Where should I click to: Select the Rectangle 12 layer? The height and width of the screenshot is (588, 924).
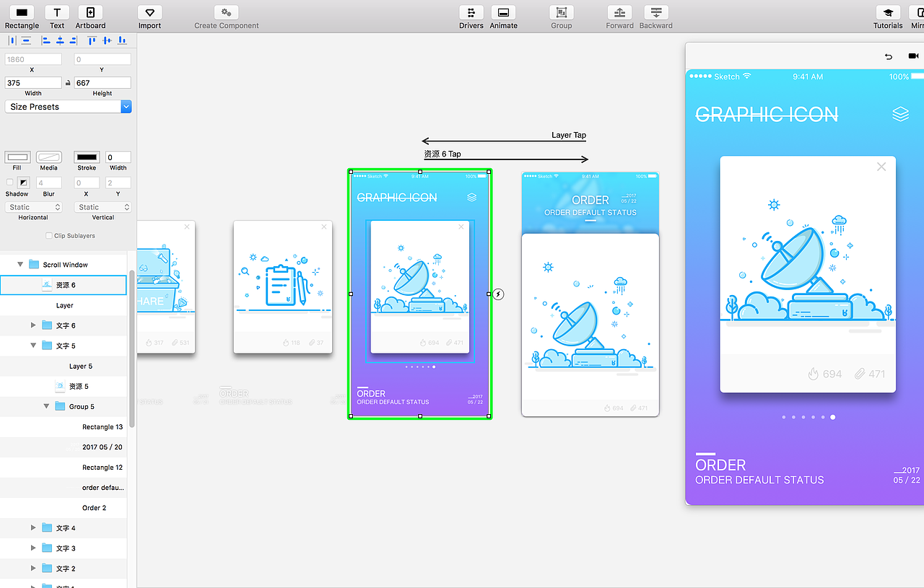(64, 467)
